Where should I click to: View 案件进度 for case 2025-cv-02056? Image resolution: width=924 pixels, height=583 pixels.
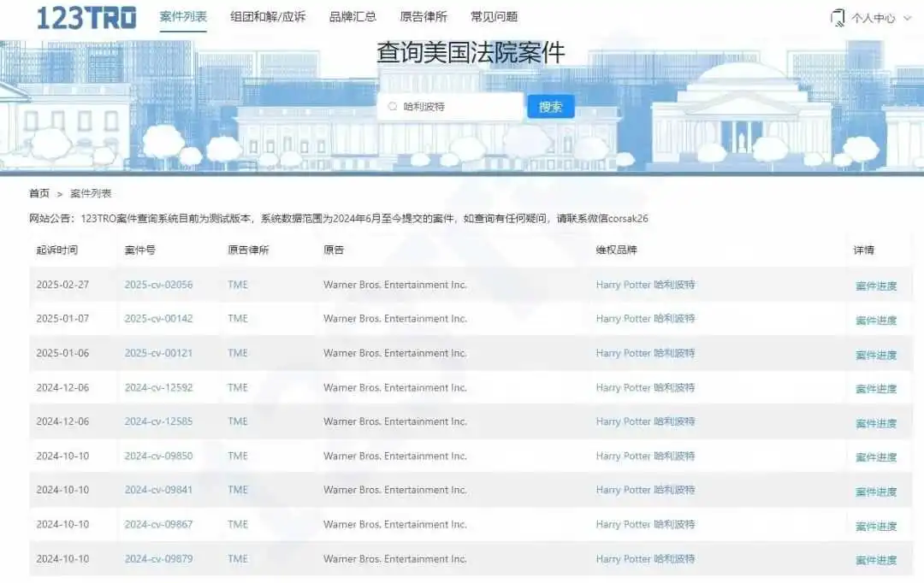pos(876,286)
